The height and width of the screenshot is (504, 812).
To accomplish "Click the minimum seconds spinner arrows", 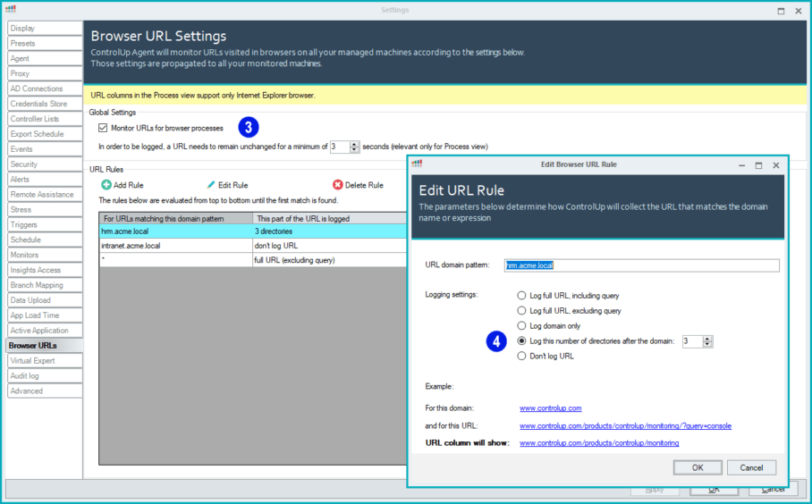I will (x=354, y=147).
